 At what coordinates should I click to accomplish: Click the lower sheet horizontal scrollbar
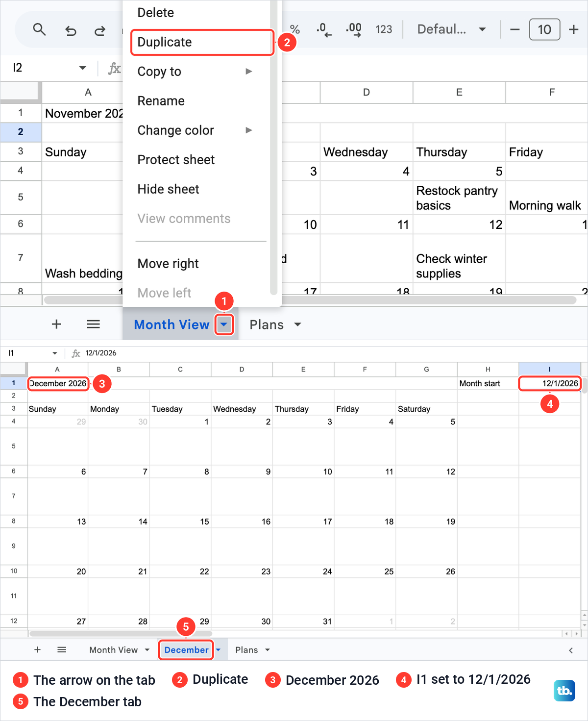121,634
